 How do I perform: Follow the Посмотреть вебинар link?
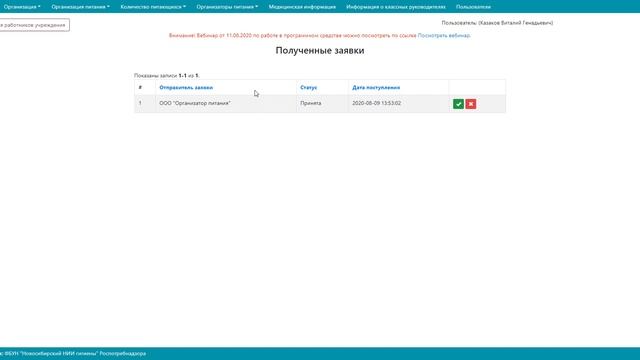pos(444,36)
